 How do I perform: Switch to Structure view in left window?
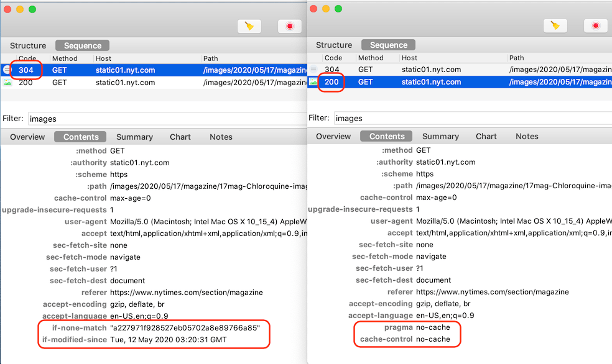pyautogui.click(x=28, y=45)
